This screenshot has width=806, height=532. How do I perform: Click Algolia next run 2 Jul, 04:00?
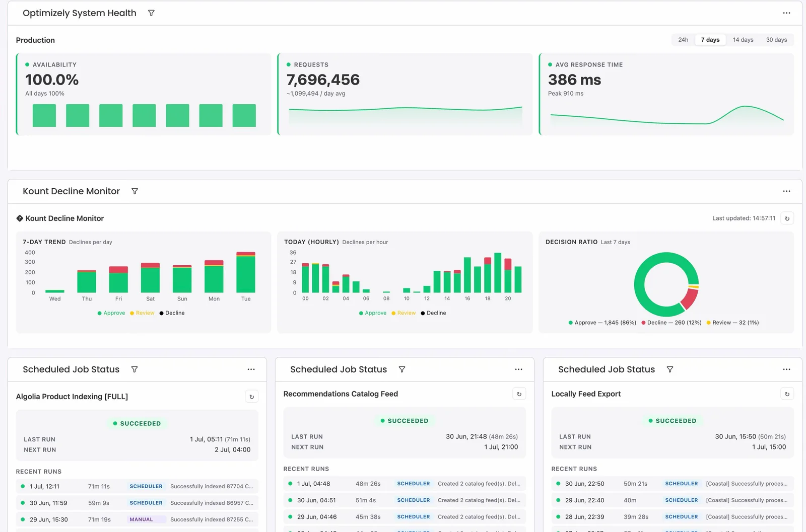click(232, 450)
